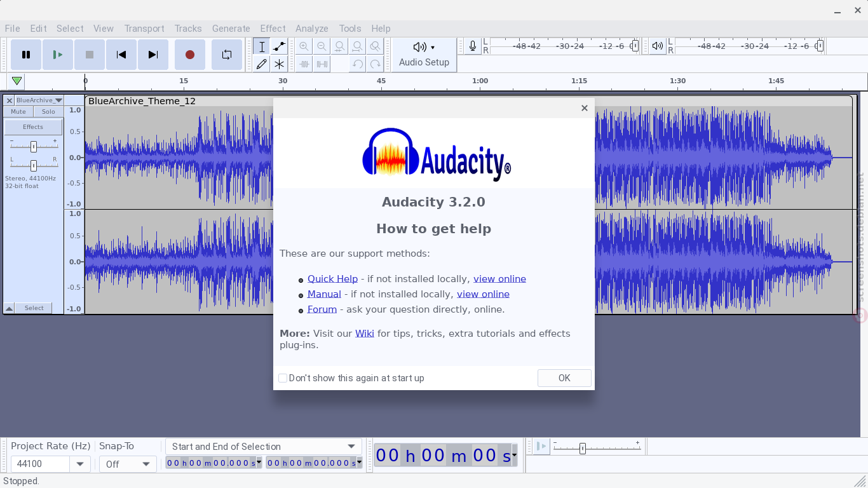Click Silence audio selection icon
This screenshot has height=488, width=868.
point(322,64)
